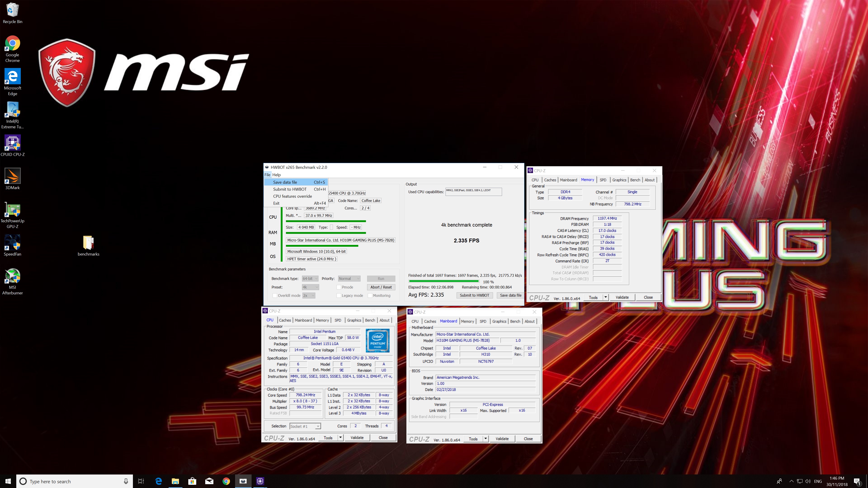Toggle Legacy mode checkbox
Image resolution: width=868 pixels, height=488 pixels.
tap(339, 296)
